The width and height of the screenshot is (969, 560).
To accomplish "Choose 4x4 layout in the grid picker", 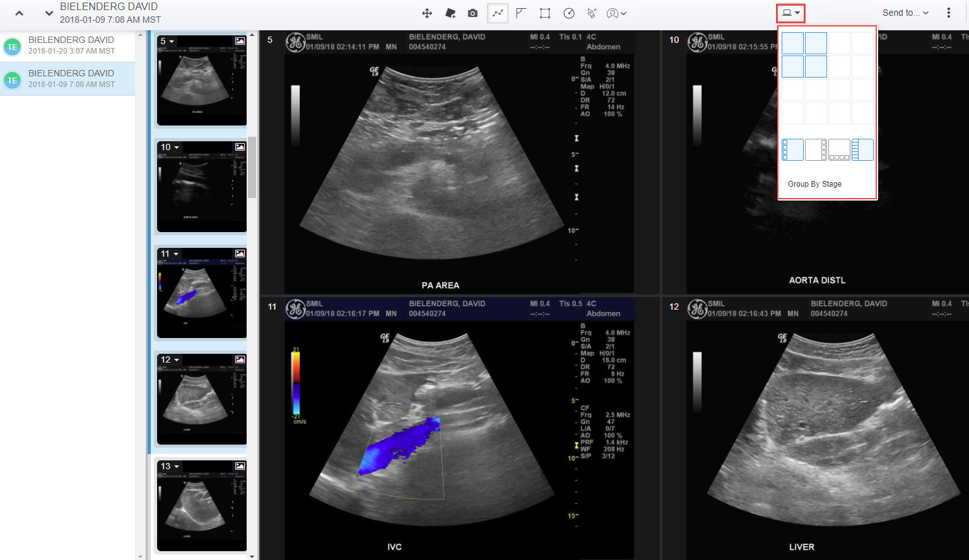I will 862,114.
